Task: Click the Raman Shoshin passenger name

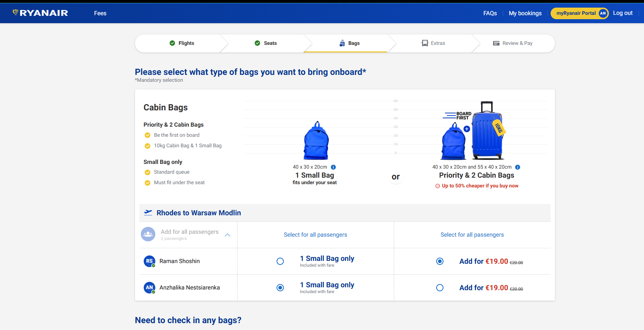Action: click(180, 261)
